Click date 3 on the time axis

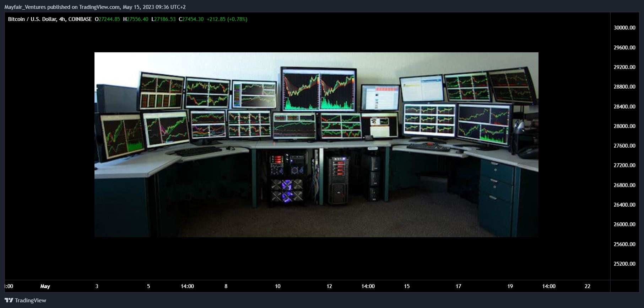pyautogui.click(x=97, y=286)
